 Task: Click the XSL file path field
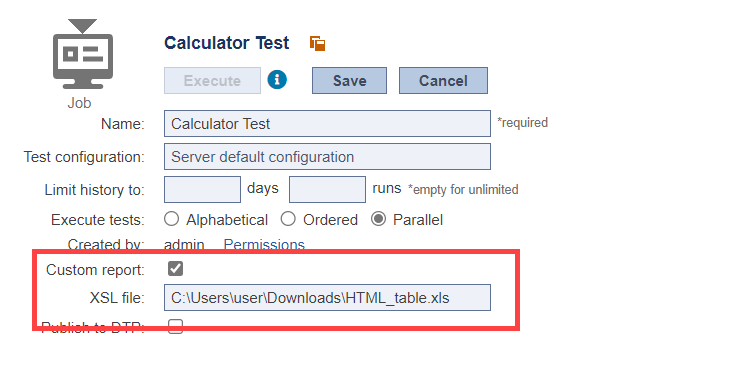[327, 297]
